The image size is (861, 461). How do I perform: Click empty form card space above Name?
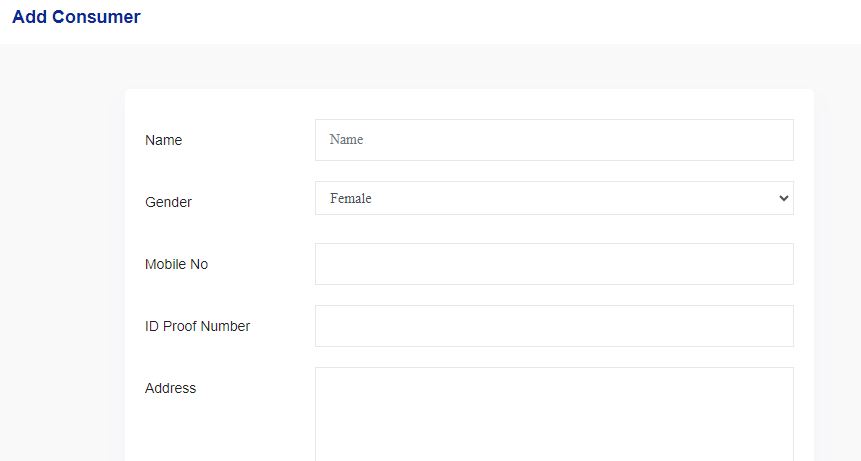[470, 104]
